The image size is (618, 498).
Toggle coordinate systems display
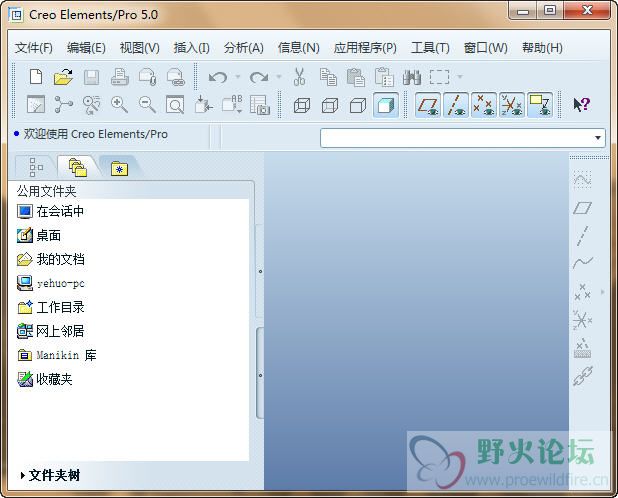pos(512,105)
